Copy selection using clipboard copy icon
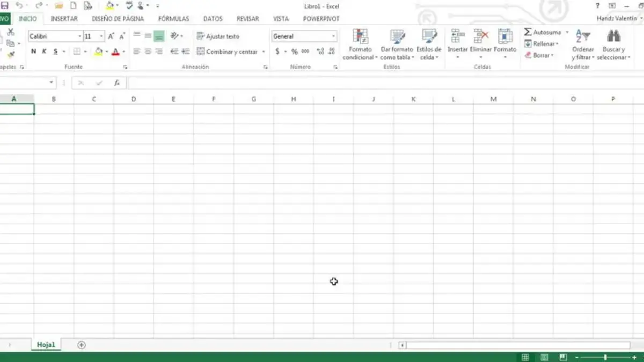The height and width of the screenshot is (362, 644). 11,43
